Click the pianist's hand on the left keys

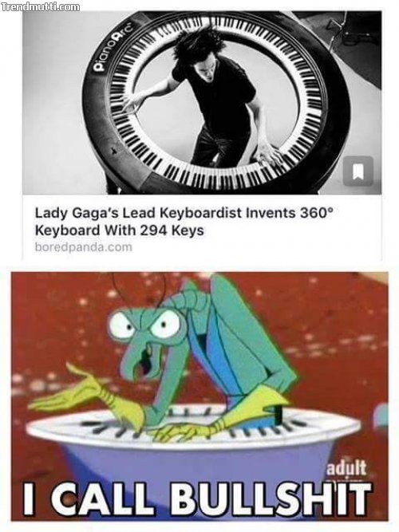coord(131,102)
